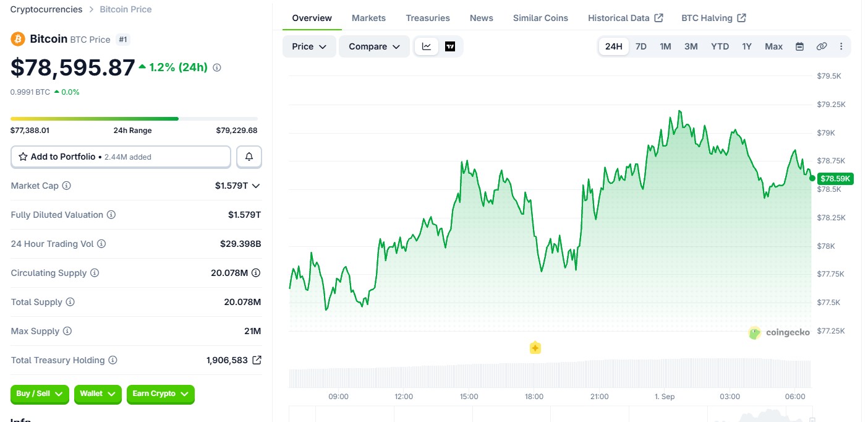Select the Max time range
Screen dimensions: 868x422
(773, 46)
